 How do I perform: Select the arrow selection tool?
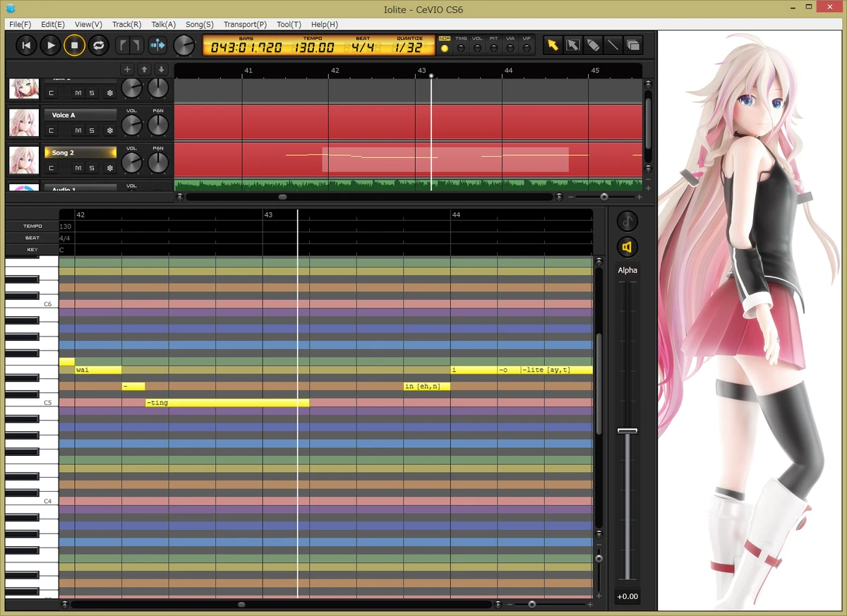[553, 44]
